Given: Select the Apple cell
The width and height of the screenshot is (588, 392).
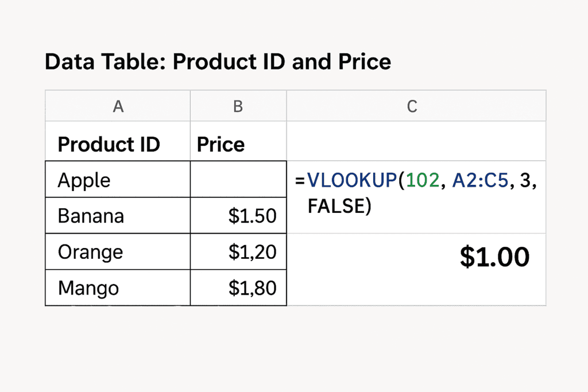Looking at the screenshot, I should [x=118, y=180].
